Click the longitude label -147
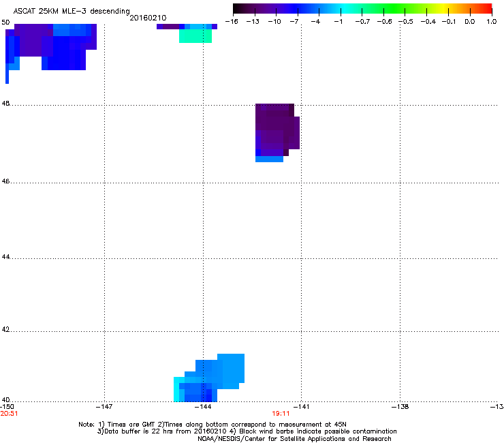The image size is (504, 443). tap(104, 407)
